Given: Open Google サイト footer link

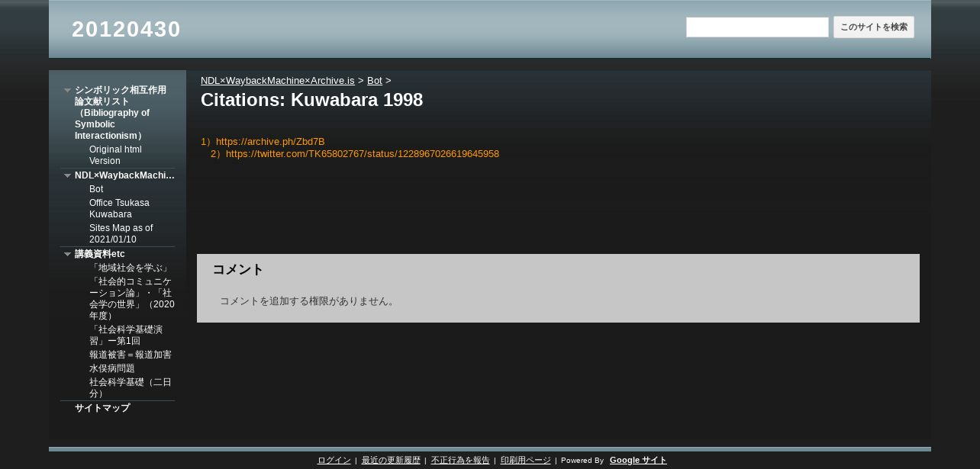Looking at the screenshot, I should pos(638,460).
